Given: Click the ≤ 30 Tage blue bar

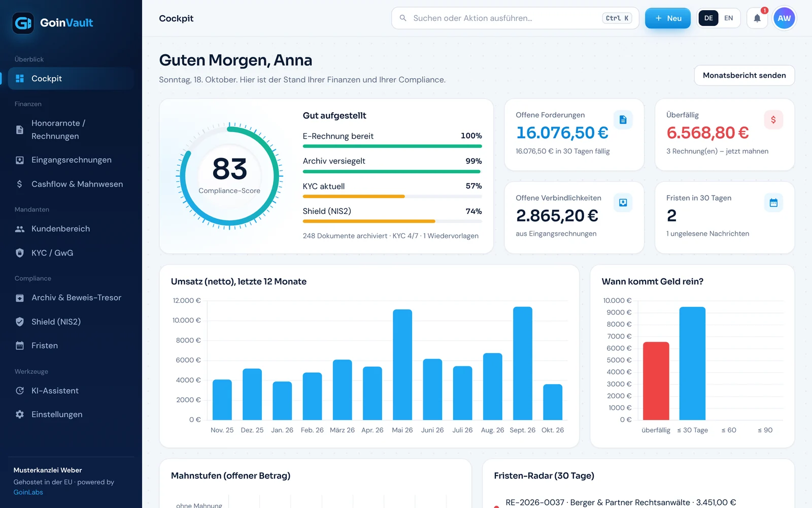Looking at the screenshot, I should (x=692, y=363).
